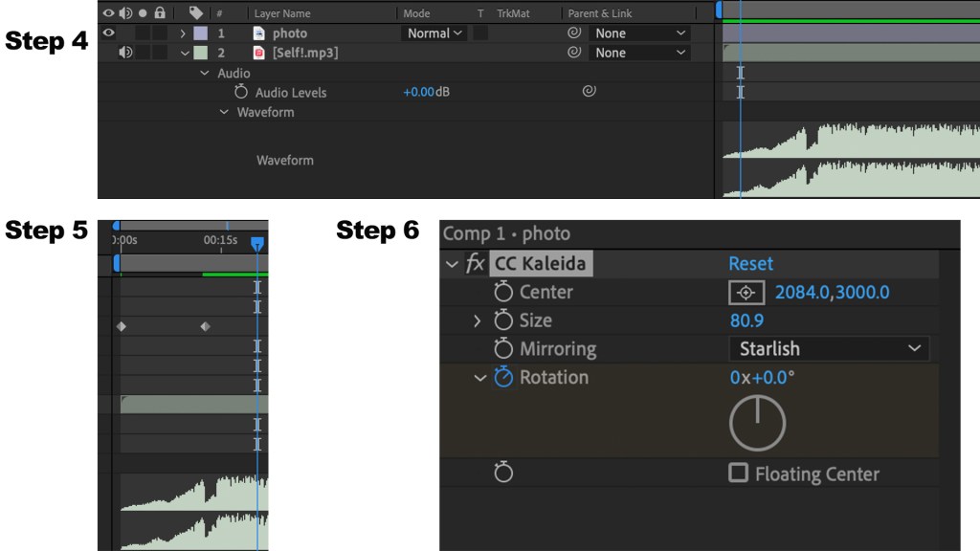Click the Center point picker crosshair icon
The width and height of the screenshot is (980, 551).
coord(747,293)
